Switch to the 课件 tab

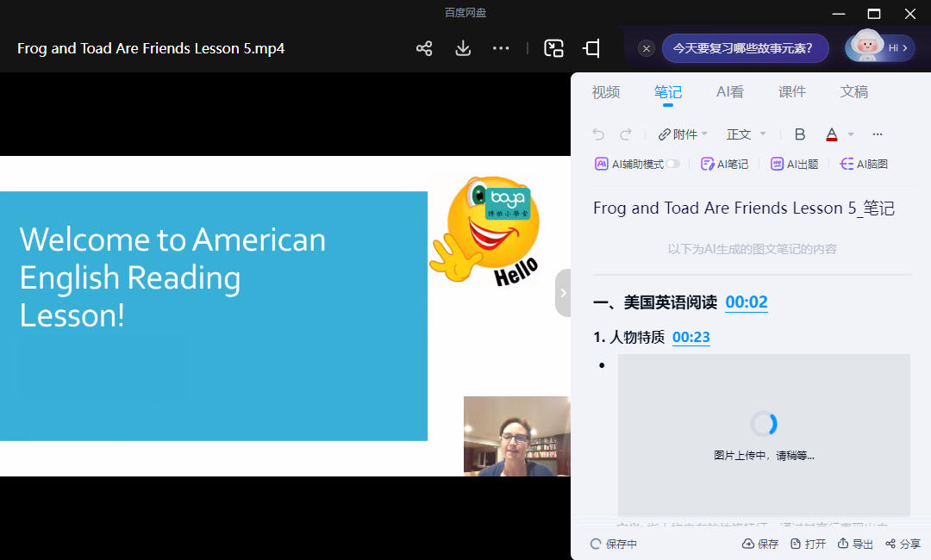(x=792, y=92)
